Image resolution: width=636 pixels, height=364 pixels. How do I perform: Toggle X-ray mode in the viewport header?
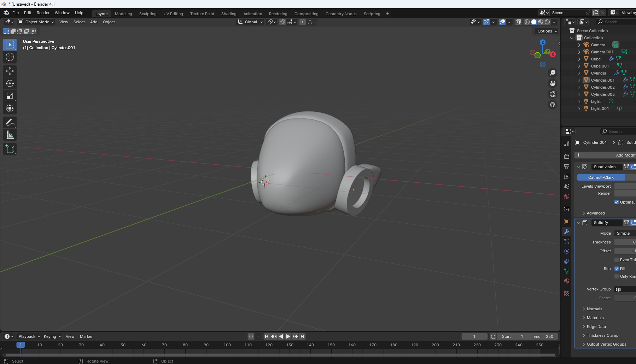click(518, 22)
